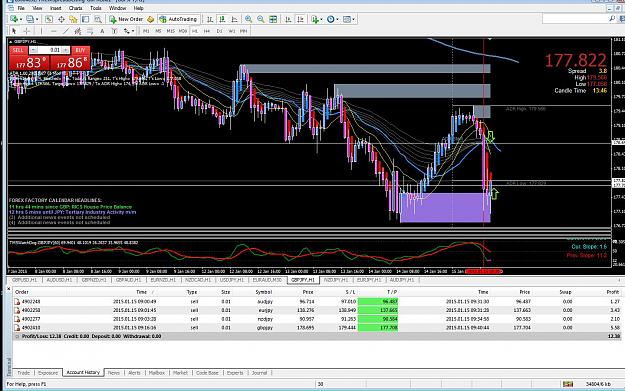Viewport: 625px width, 391px height.
Task: Decrease lot volume with minus arrow
Action: click(x=33, y=50)
